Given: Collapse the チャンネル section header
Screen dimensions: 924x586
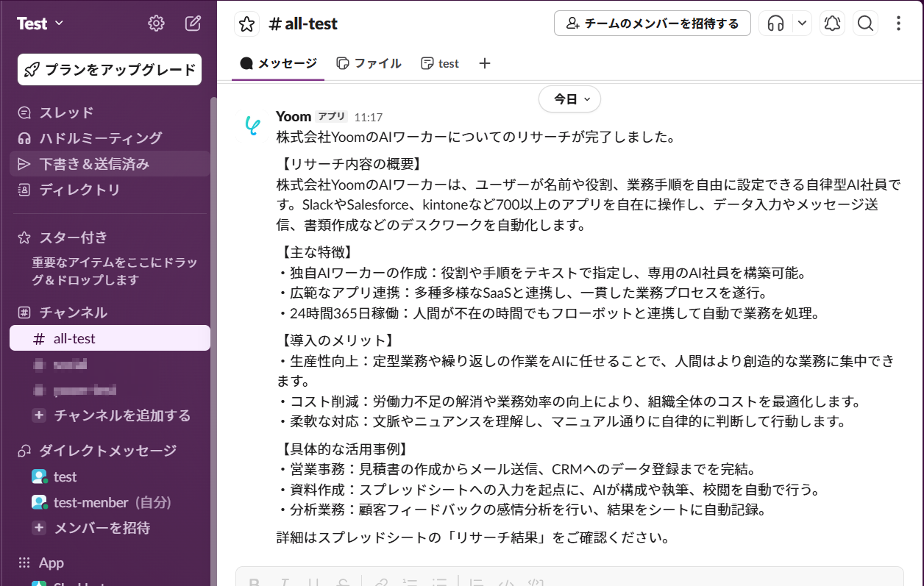Looking at the screenshot, I should point(73,312).
